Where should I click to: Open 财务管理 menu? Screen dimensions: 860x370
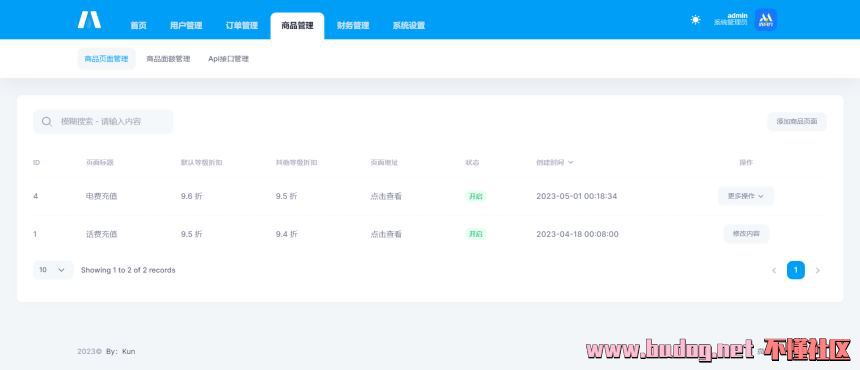[x=353, y=25]
